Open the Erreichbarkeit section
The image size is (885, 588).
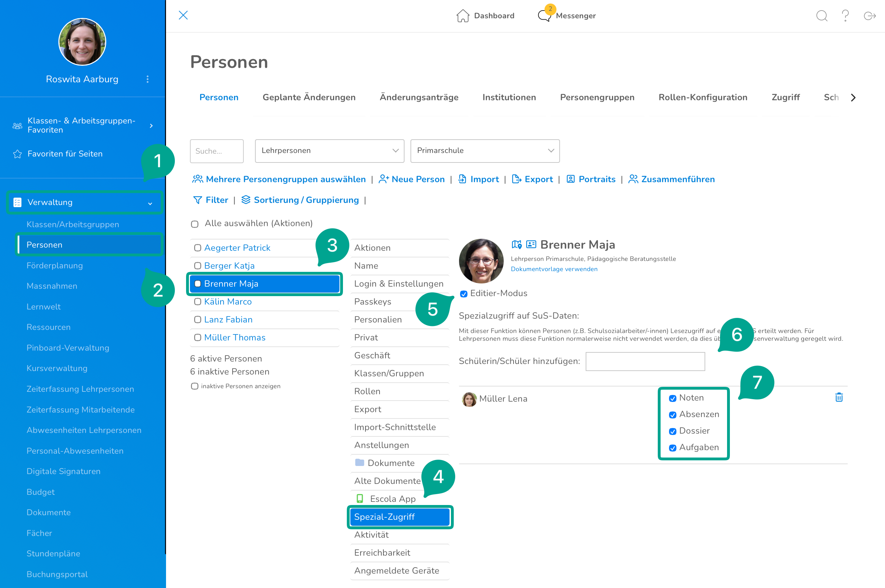[x=399, y=553]
